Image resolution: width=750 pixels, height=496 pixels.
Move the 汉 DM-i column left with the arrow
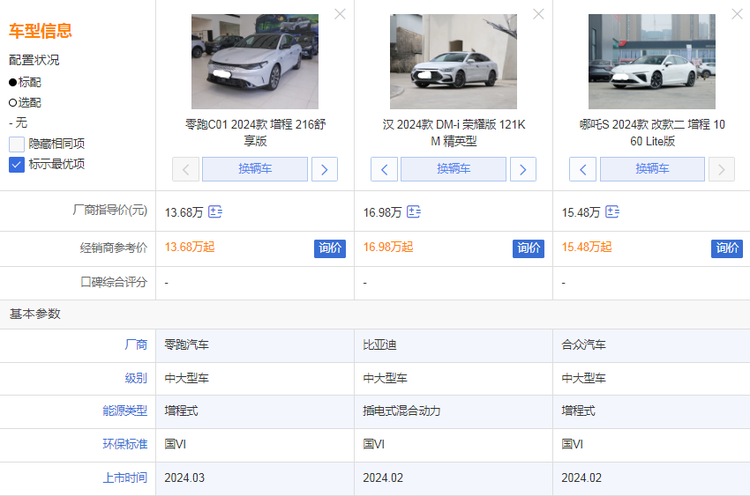coord(384,169)
